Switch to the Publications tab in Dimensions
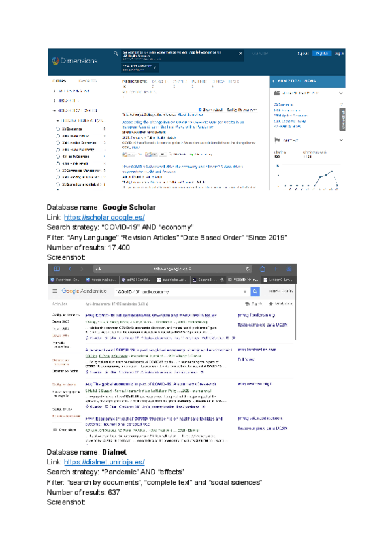392x554 pixels. (135, 82)
